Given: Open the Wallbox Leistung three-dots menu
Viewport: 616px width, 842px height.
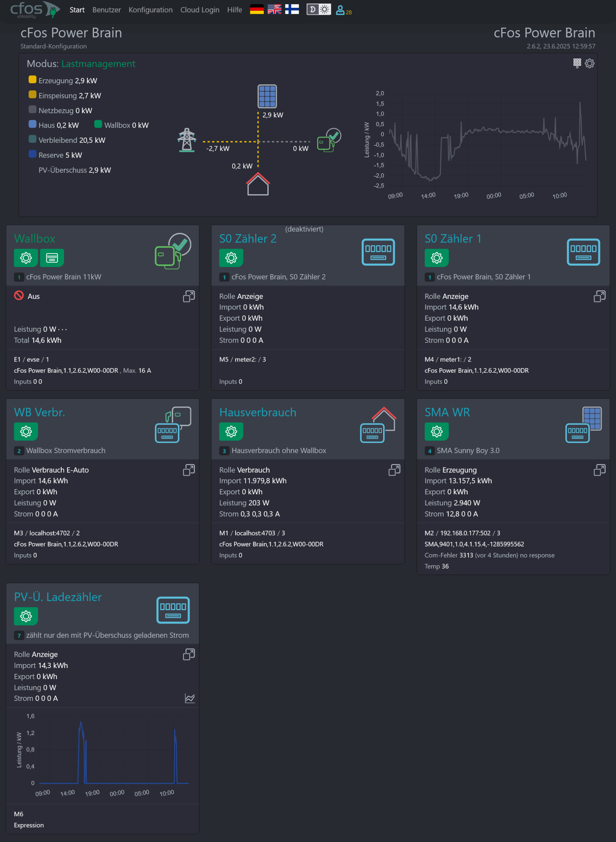Looking at the screenshot, I should tap(62, 330).
